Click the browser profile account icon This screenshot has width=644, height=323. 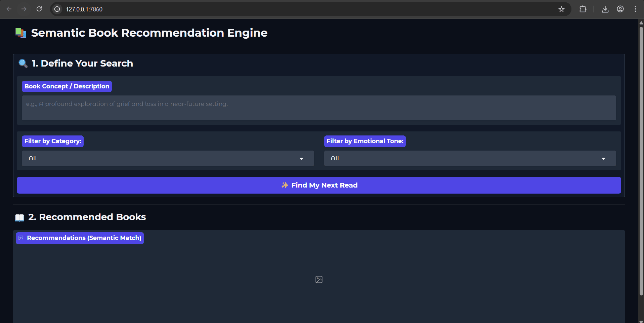tap(620, 9)
